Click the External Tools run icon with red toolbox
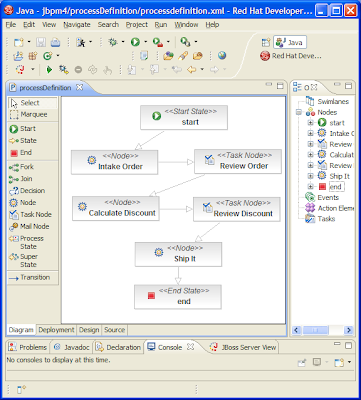Screen dimensions: 361x400 tap(157, 42)
